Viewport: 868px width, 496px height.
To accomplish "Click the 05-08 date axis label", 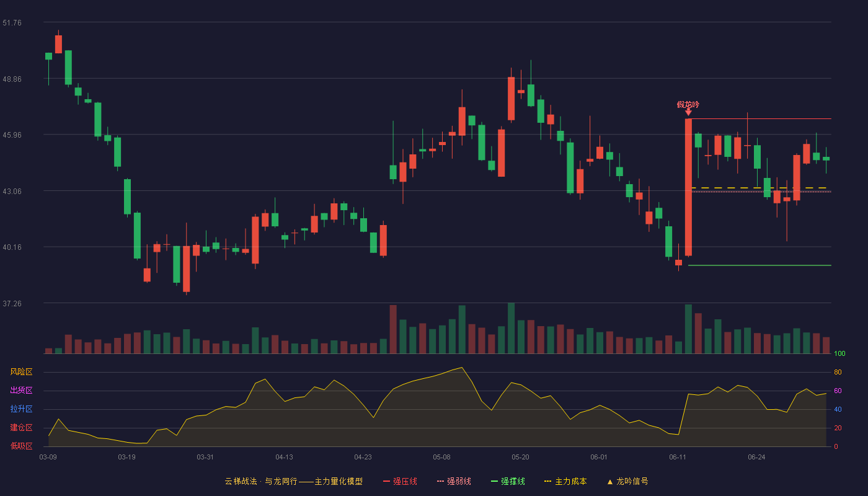I will pyautogui.click(x=441, y=457).
